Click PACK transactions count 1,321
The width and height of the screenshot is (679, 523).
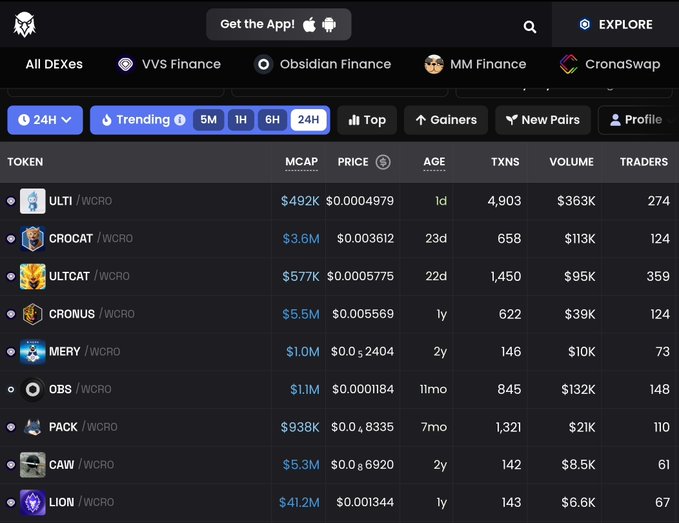coord(508,427)
